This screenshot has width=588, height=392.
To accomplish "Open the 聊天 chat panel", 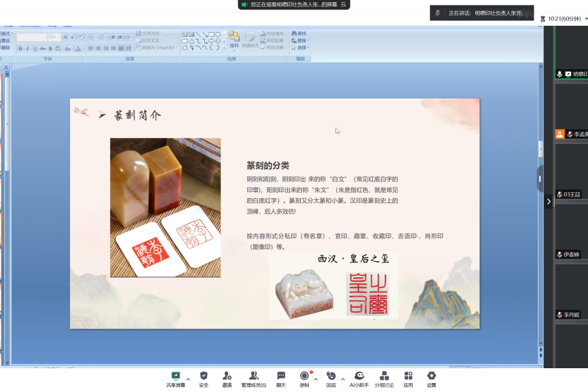I will (x=280, y=378).
